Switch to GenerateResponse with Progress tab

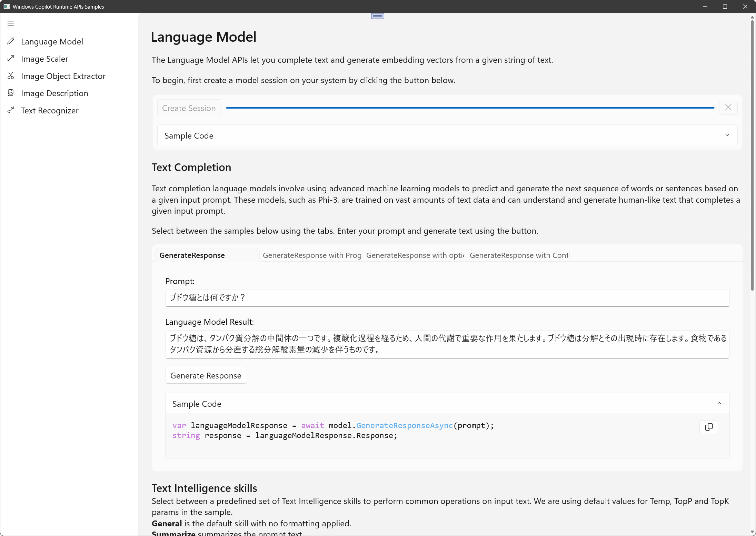(x=311, y=255)
